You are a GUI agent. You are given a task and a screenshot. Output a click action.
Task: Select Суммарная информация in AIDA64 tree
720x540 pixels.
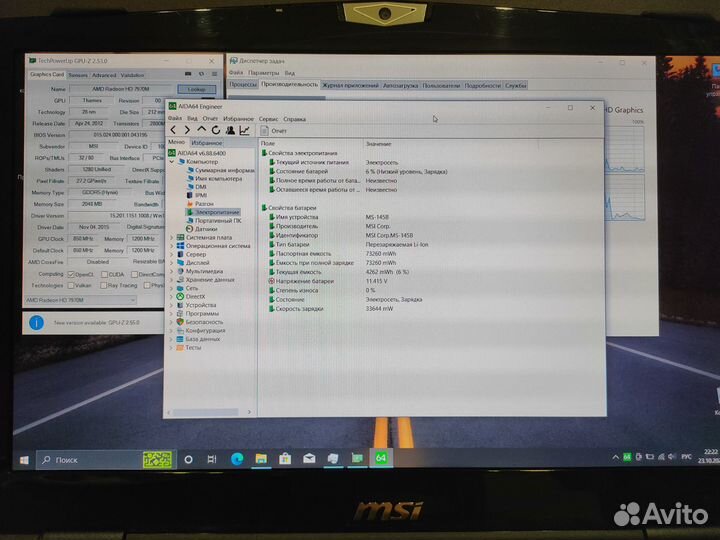click(221, 170)
